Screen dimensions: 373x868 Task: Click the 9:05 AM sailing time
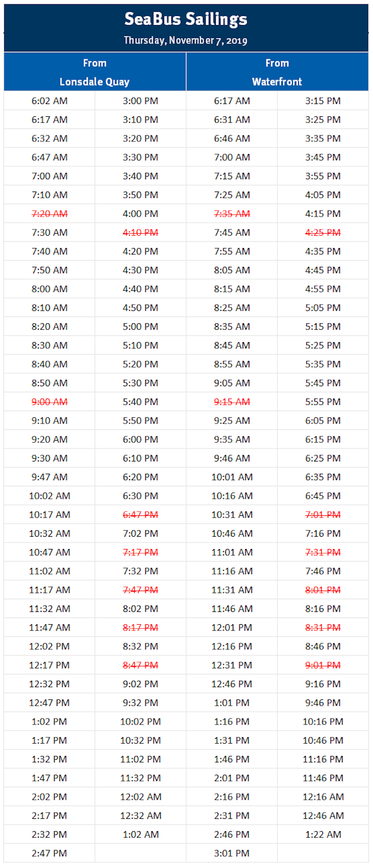click(x=232, y=383)
